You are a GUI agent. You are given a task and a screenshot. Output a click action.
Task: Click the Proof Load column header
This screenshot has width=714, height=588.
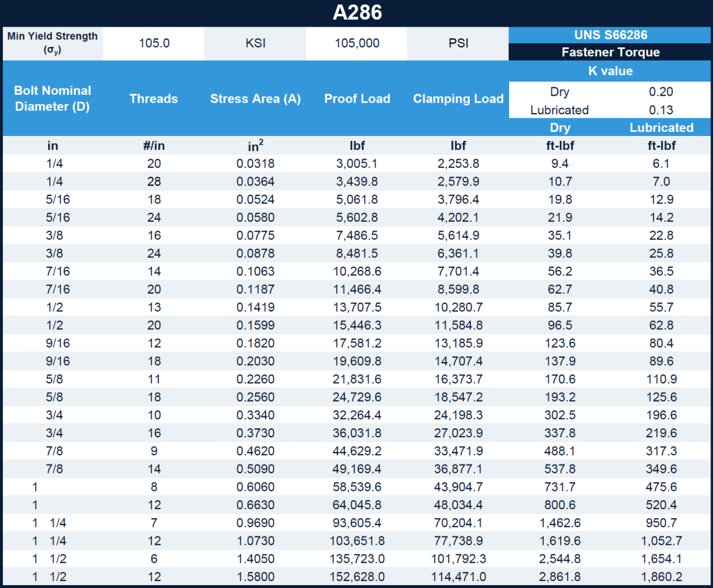[x=357, y=98]
